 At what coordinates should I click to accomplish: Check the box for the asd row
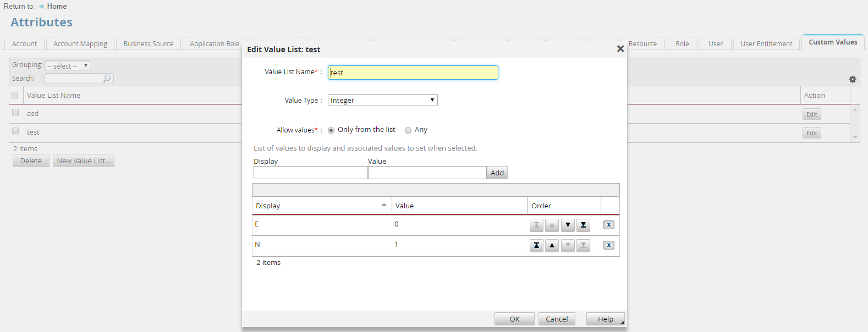[x=15, y=113]
